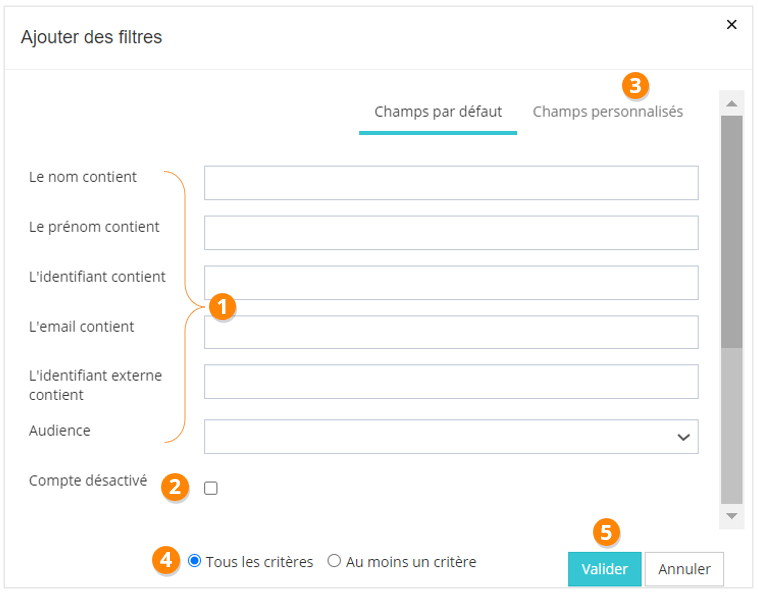Open the Audience dropdown list
The width and height of the screenshot is (758, 592).
click(x=451, y=437)
